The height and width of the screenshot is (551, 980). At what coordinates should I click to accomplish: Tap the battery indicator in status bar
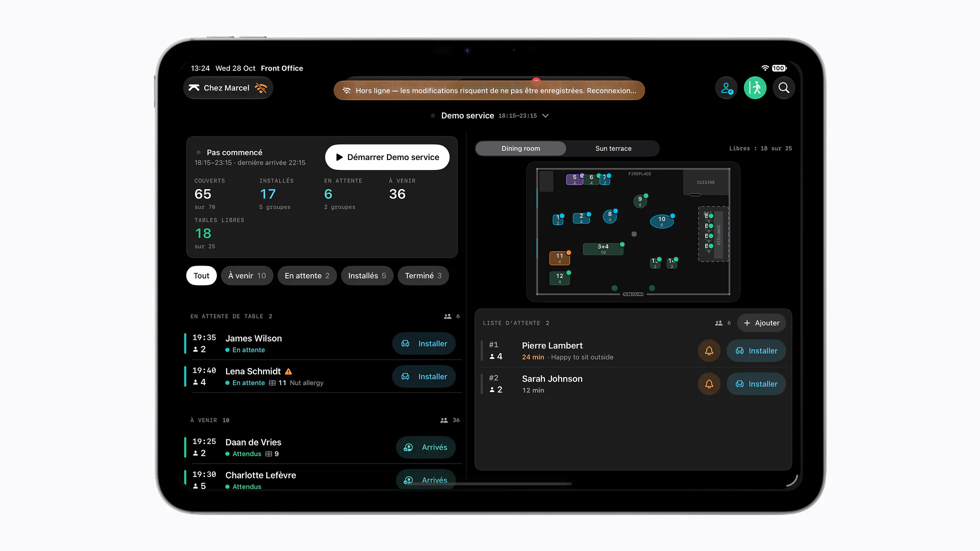779,68
